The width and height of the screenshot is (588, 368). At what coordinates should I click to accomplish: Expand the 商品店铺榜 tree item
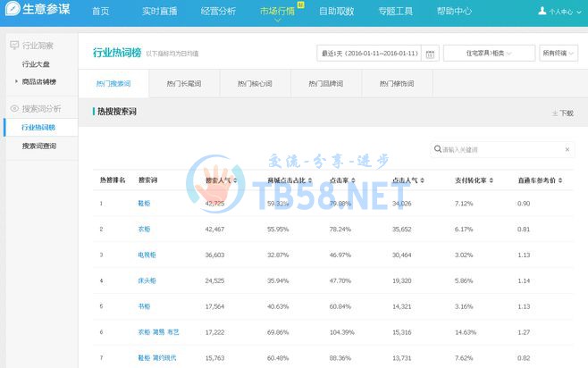tap(16, 81)
